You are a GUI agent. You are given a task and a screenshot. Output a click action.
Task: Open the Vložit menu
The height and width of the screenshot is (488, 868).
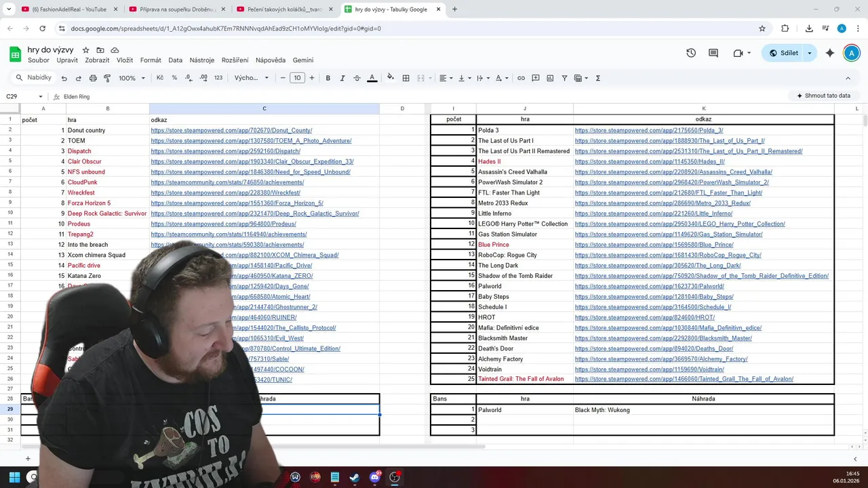(125, 60)
